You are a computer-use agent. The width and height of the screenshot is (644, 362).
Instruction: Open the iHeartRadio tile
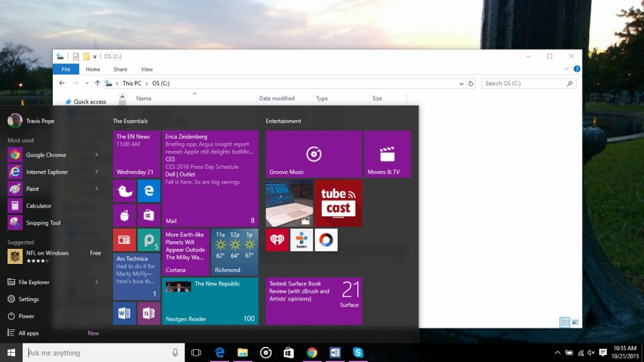[277, 239]
